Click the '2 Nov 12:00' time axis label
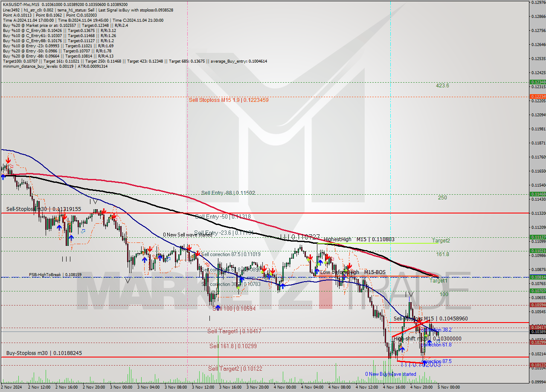This screenshot has width=546, height=392. point(39,387)
